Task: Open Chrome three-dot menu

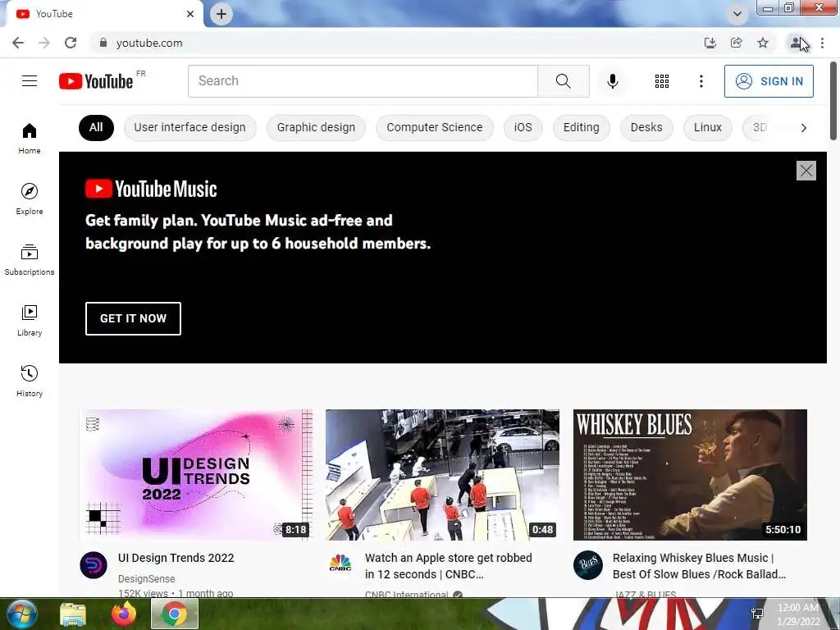Action: (x=822, y=43)
